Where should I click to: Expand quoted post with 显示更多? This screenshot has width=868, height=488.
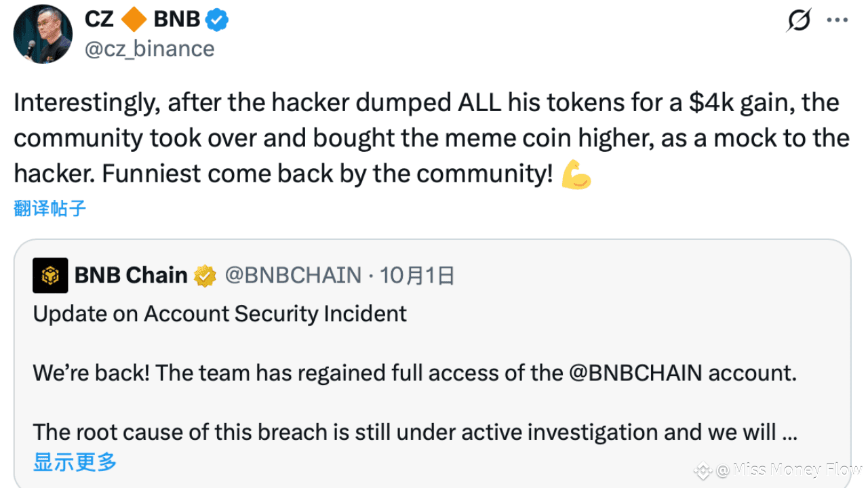pos(75,463)
